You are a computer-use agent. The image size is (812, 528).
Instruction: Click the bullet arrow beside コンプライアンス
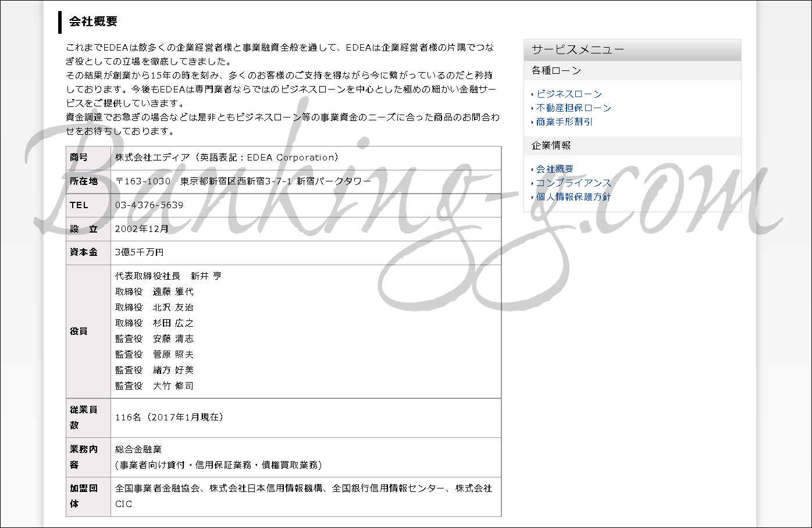point(532,183)
